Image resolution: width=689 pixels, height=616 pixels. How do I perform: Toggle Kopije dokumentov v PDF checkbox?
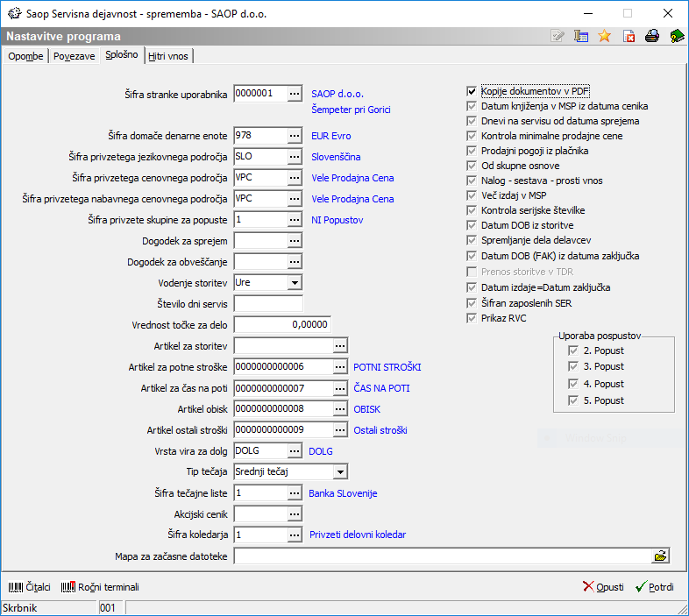[x=472, y=91]
